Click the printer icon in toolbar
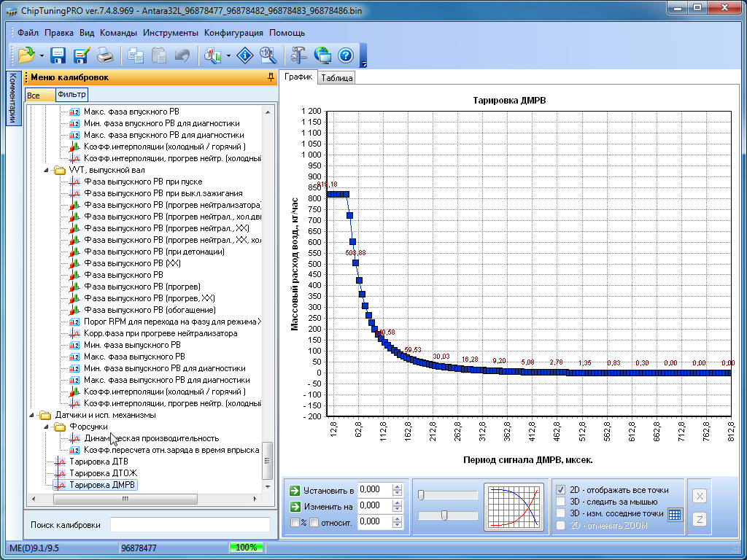747x560 pixels. pyautogui.click(x=105, y=55)
